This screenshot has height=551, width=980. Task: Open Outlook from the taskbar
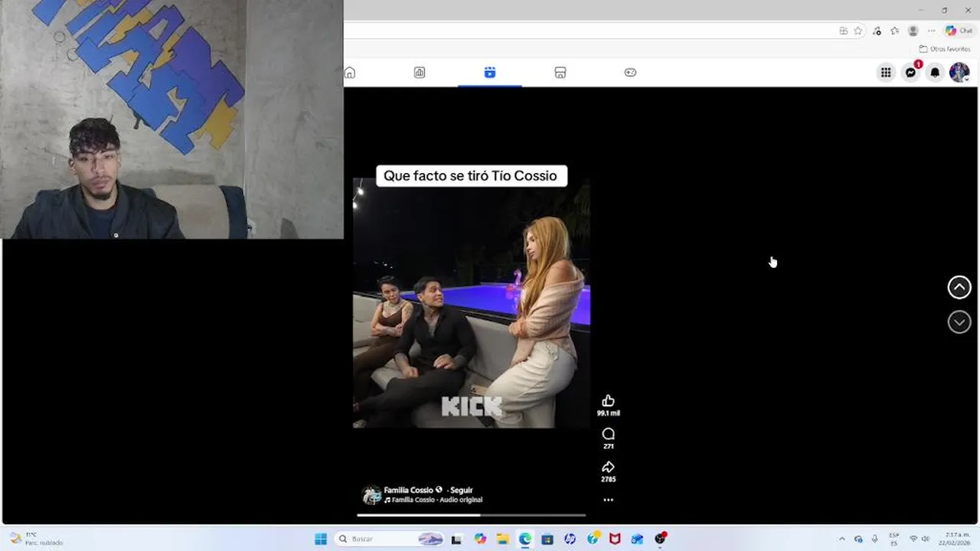click(x=637, y=539)
